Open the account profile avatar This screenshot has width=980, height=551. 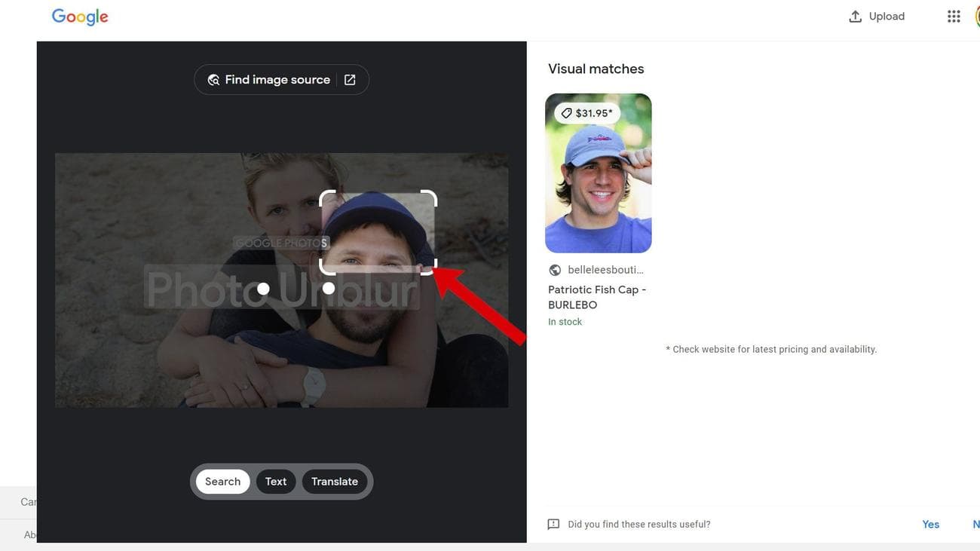pos(976,17)
